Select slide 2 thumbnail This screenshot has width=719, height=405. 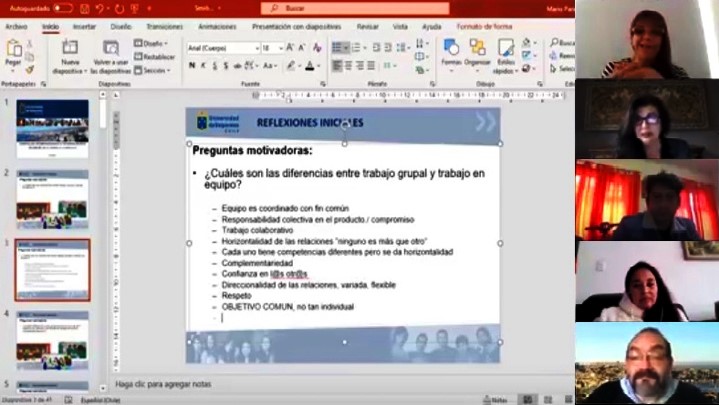(x=52, y=199)
